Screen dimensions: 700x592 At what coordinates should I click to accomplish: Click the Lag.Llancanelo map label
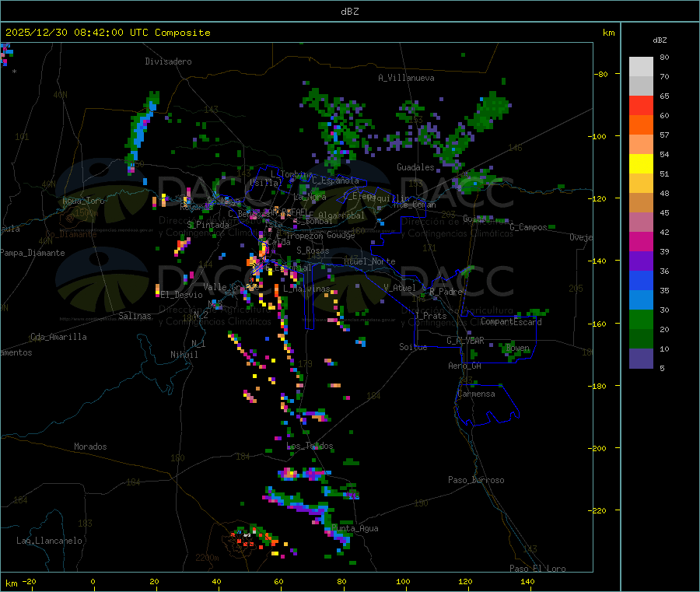pos(49,541)
